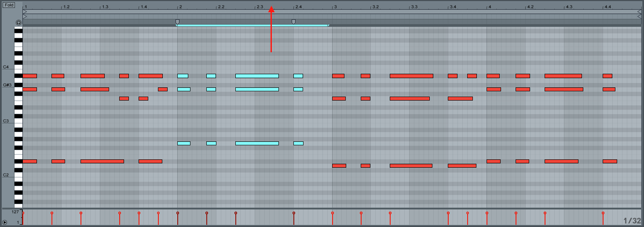Select the lowest cyan note at bar 2

point(184,143)
